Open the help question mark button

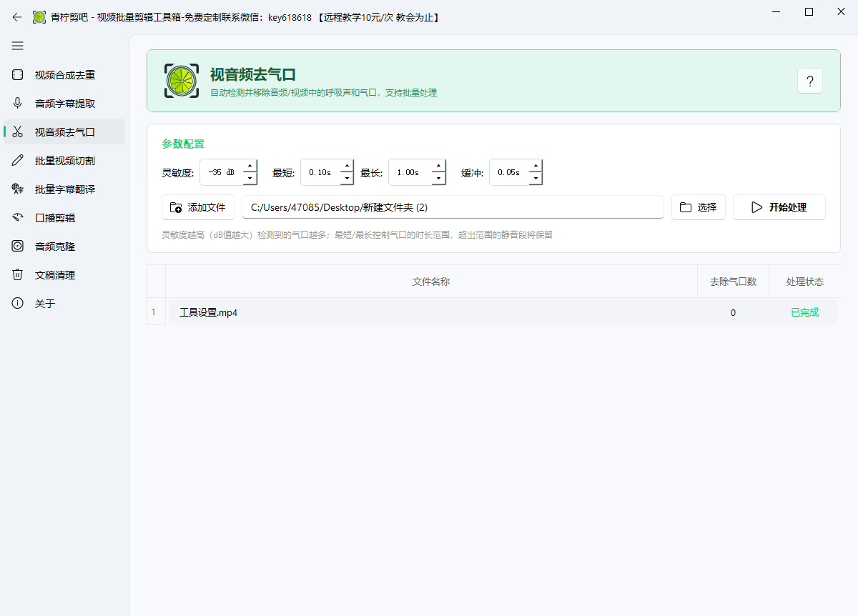pos(809,81)
